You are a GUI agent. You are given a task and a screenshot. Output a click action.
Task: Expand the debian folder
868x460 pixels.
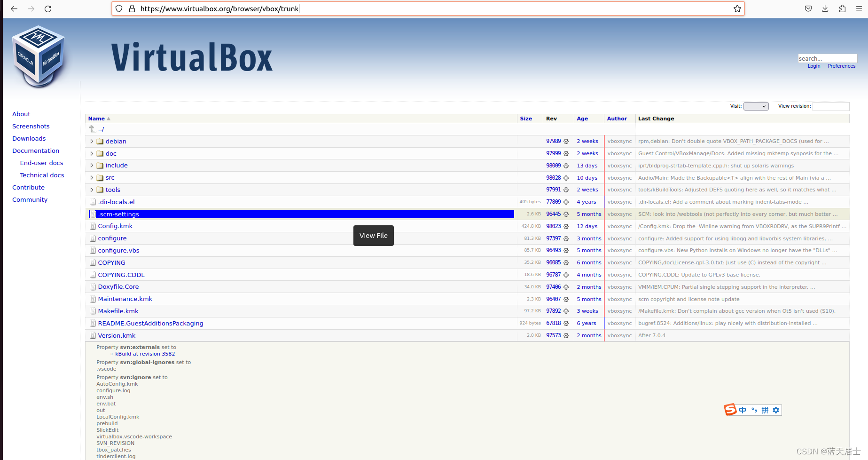click(x=92, y=141)
